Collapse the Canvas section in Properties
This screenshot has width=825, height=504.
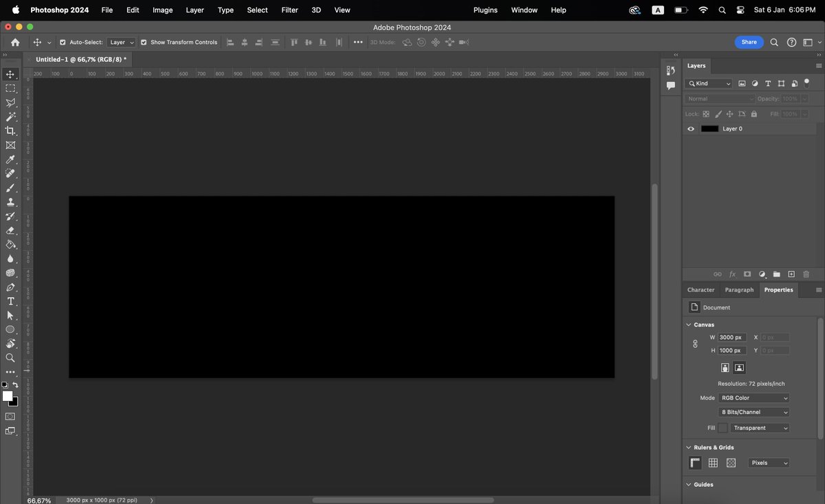[x=689, y=324]
